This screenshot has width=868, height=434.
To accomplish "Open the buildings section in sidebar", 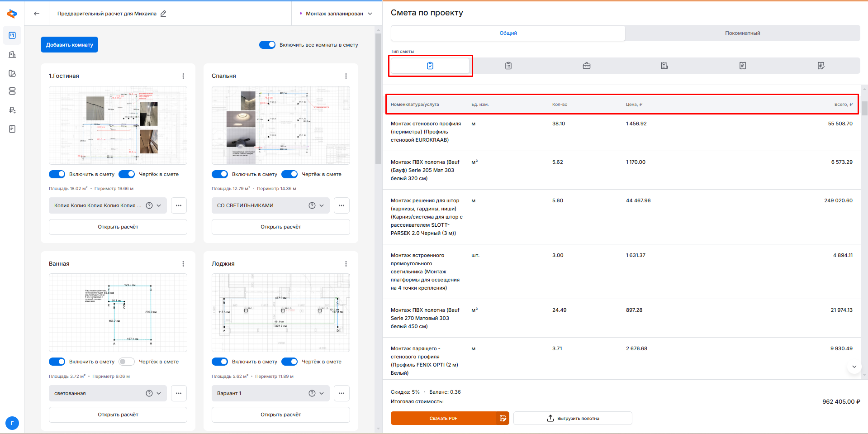I will click(x=12, y=54).
